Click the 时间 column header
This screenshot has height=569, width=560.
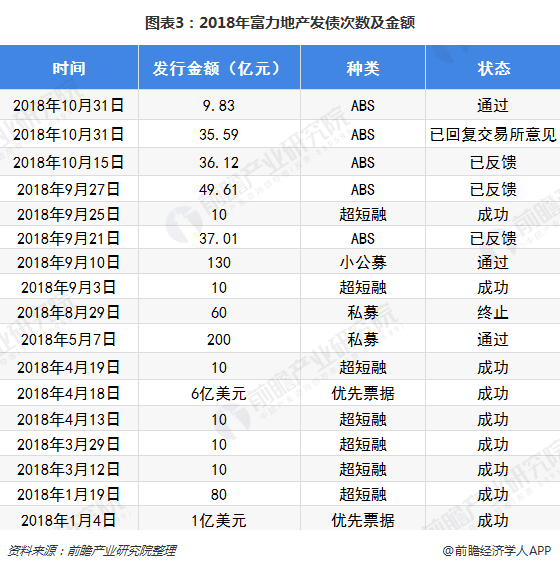click(x=69, y=68)
